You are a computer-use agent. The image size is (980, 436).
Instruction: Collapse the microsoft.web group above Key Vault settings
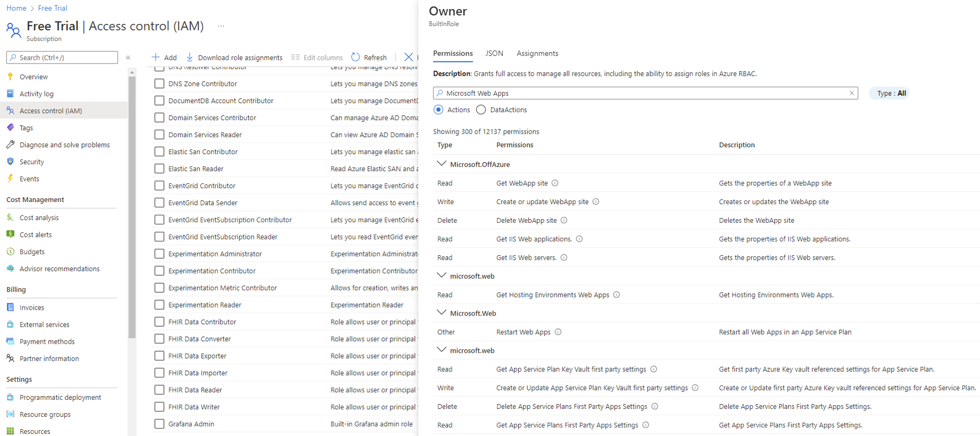click(x=442, y=350)
